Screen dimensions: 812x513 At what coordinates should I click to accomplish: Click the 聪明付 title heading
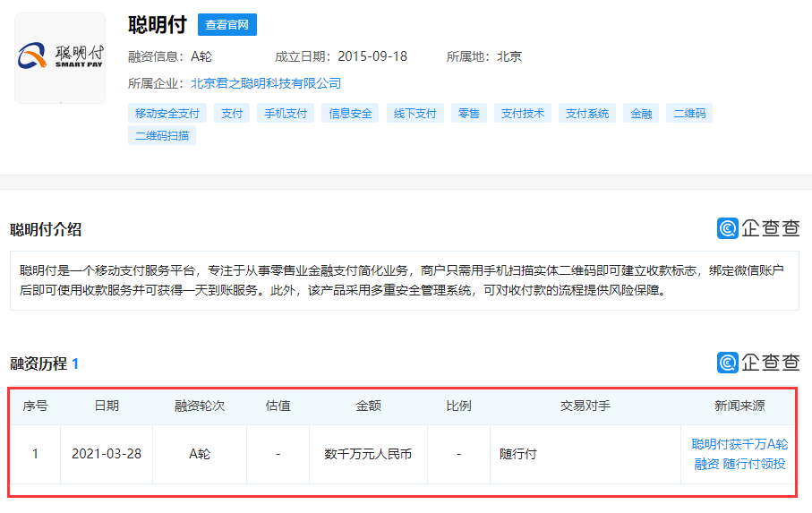click(158, 25)
